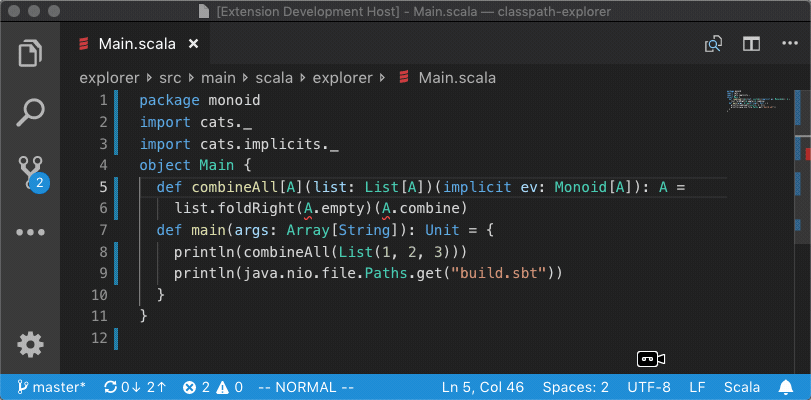Click the screen recording camera indicator
The height and width of the screenshot is (400, 811).
tap(651, 359)
